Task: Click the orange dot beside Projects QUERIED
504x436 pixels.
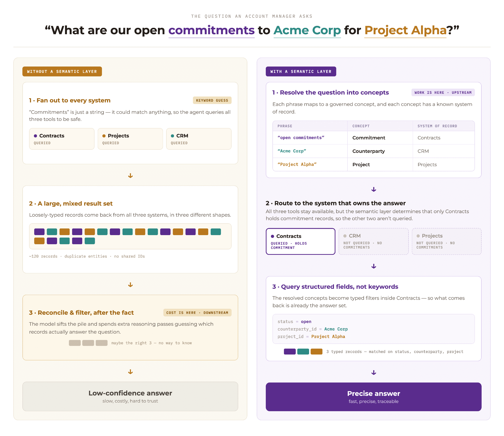Action: [104, 136]
